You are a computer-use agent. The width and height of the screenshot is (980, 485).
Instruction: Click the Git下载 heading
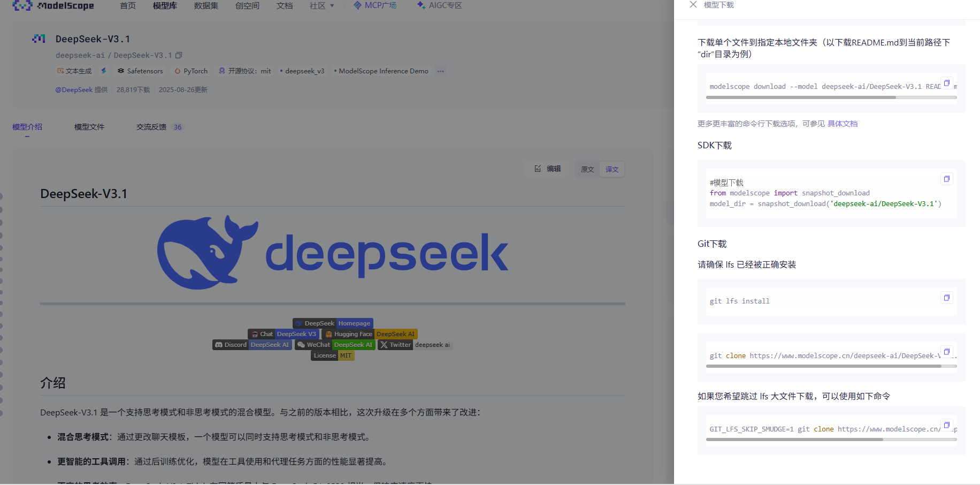[x=712, y=244]
